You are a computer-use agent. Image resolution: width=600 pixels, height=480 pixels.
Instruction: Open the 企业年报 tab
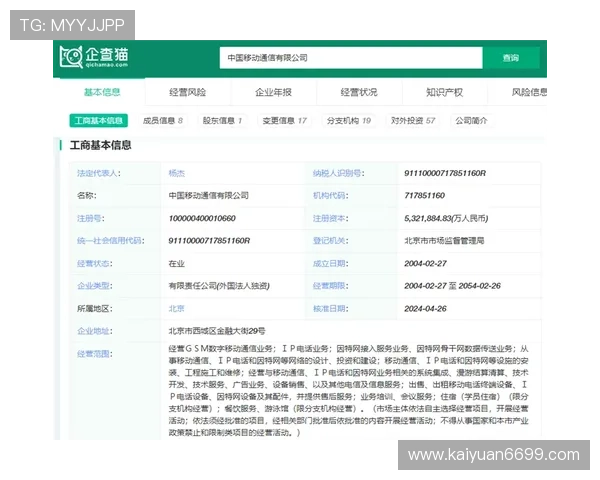pos(273,92)
